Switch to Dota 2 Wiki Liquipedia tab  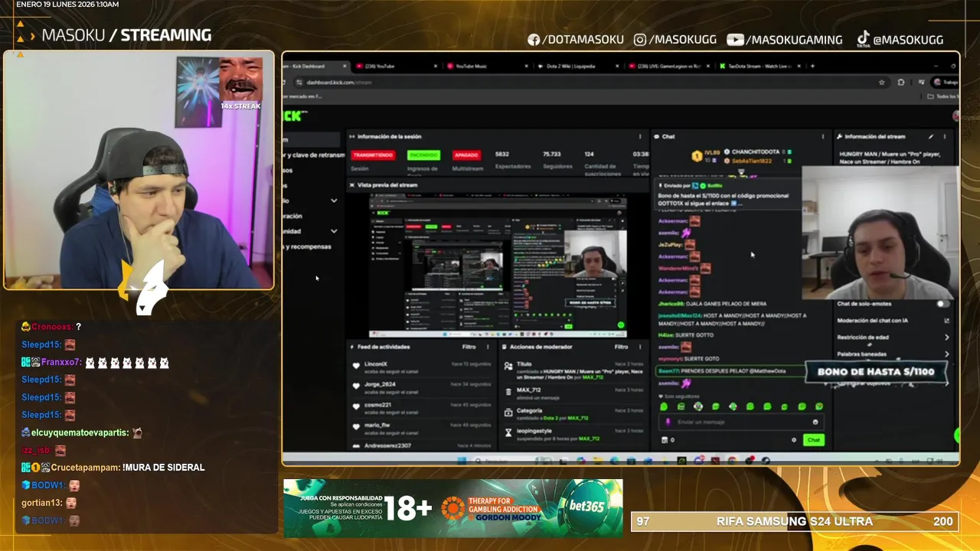point(578,66)
